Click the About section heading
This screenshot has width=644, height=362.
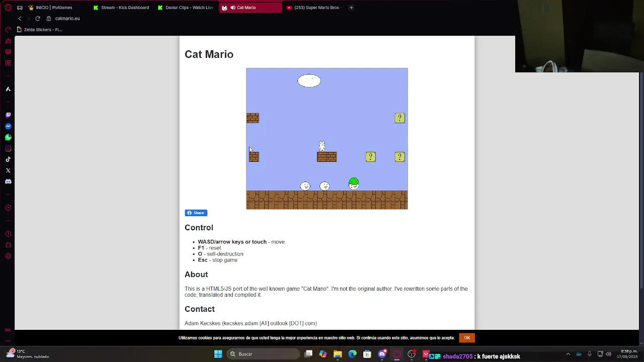click(196, 275)
